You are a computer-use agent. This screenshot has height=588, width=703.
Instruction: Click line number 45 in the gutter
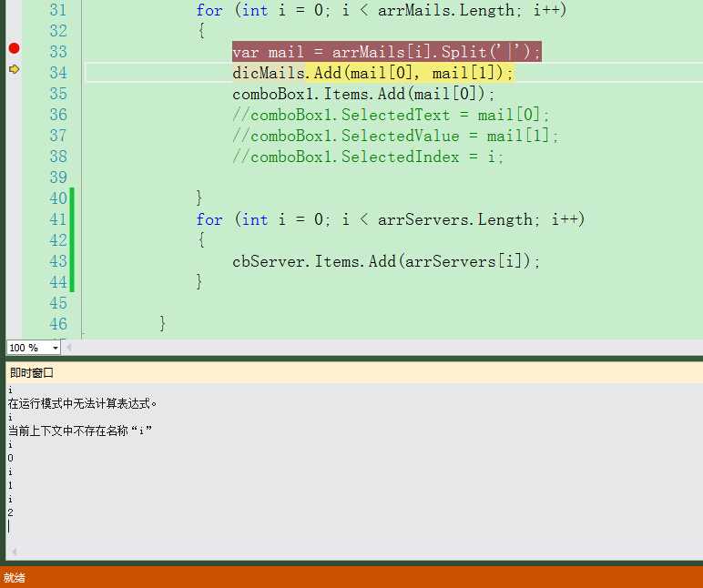tap(58, 303)
